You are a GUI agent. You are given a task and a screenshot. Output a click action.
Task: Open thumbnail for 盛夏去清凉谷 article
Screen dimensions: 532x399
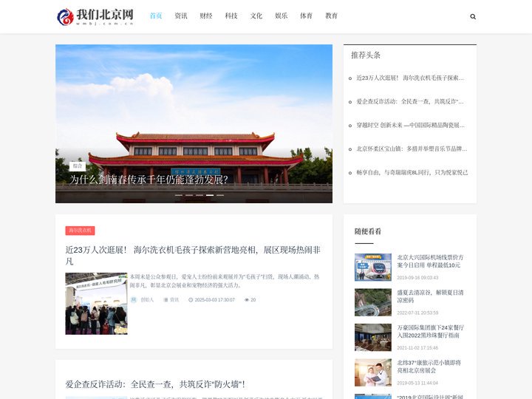373,302
